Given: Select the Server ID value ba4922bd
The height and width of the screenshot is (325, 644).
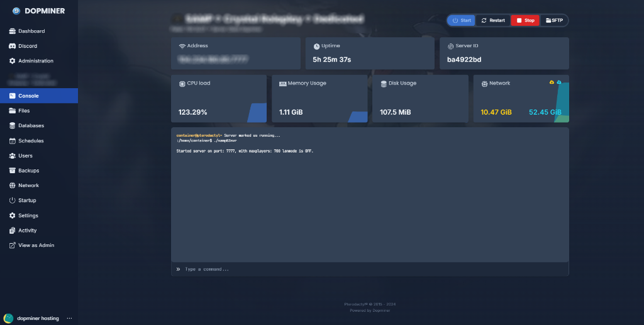Looking at the screenshot, I should 464,60.
